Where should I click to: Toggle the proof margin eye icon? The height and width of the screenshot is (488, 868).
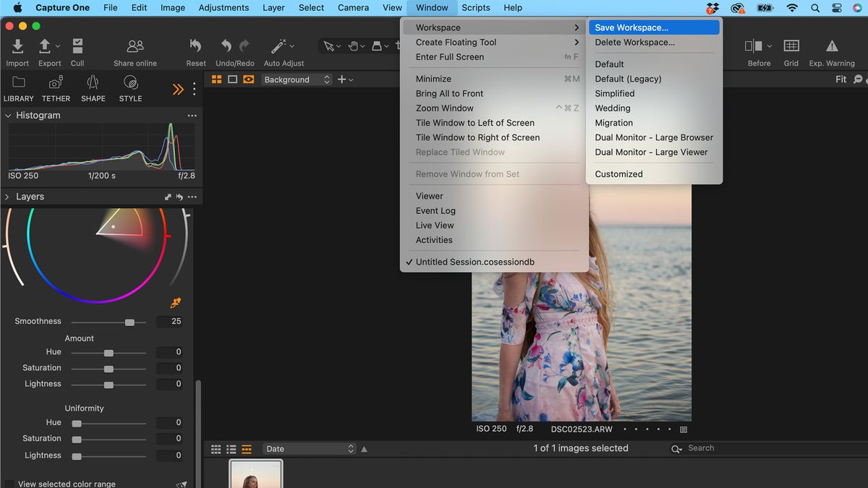click(248, 79)
